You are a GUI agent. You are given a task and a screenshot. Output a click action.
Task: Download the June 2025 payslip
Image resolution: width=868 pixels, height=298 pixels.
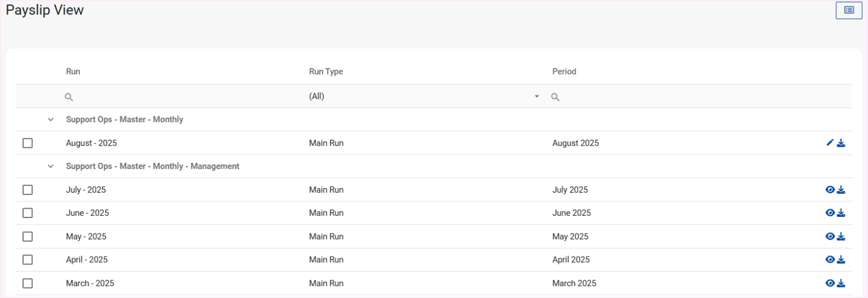[841, 213]
